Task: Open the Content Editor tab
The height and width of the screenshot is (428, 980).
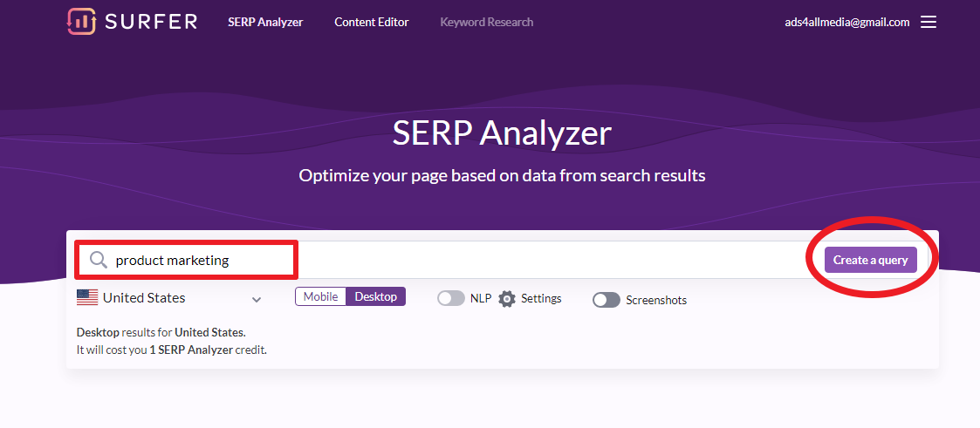Action: click(x=371, y=22)
